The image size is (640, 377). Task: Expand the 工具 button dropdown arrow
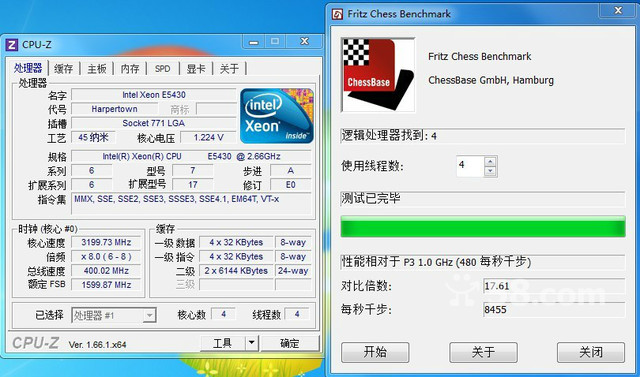(x=252, y=343)
